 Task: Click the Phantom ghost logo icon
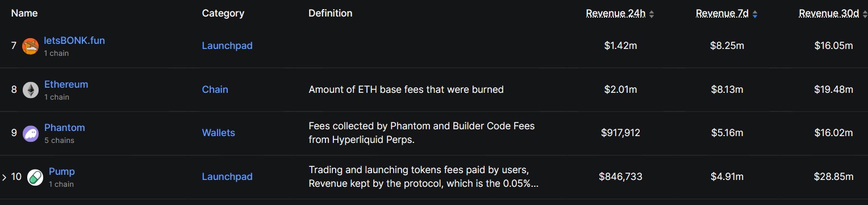(x=30, y=133)
